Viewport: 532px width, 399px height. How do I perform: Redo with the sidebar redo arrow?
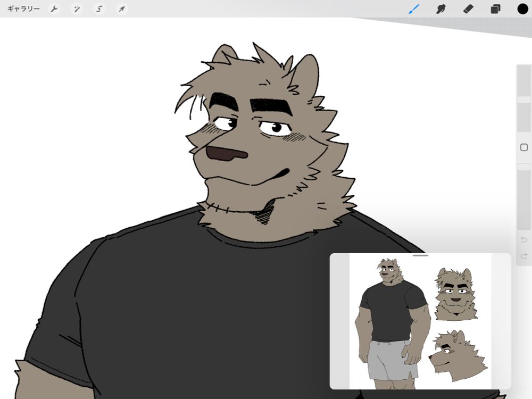524,256
